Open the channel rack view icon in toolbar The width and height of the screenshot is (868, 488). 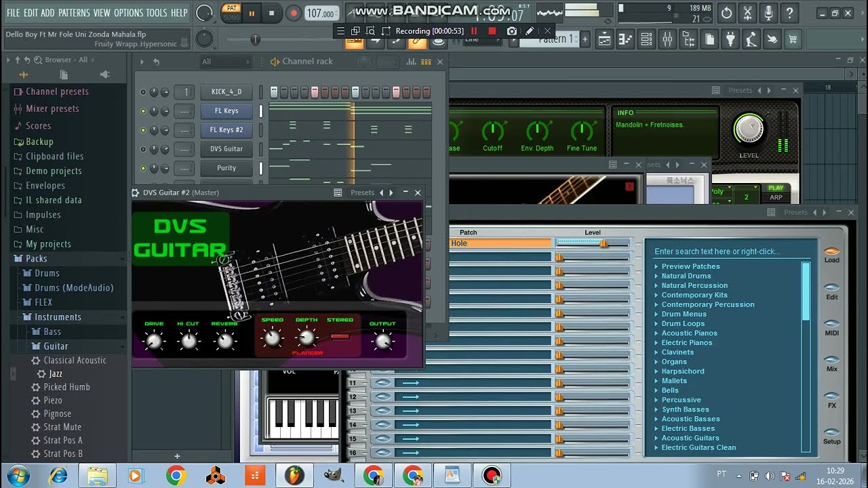click(x=646, y=39)
